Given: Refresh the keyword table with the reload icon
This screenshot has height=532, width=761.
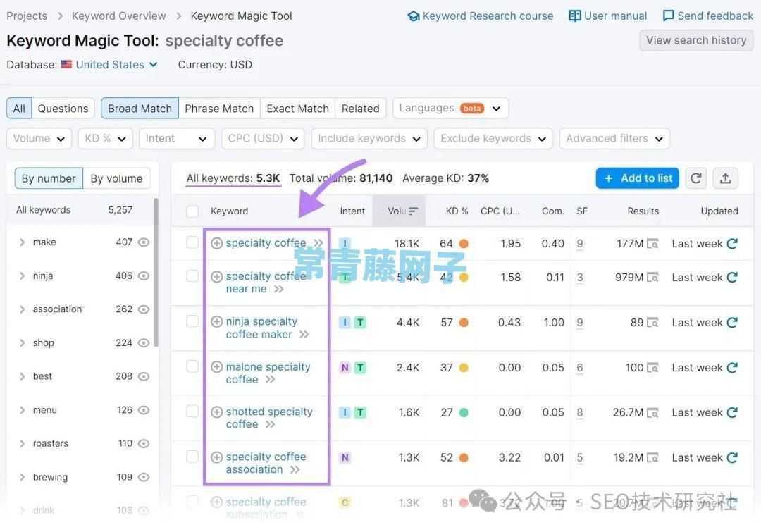Looking at the screenshot, I should point(696,178).
